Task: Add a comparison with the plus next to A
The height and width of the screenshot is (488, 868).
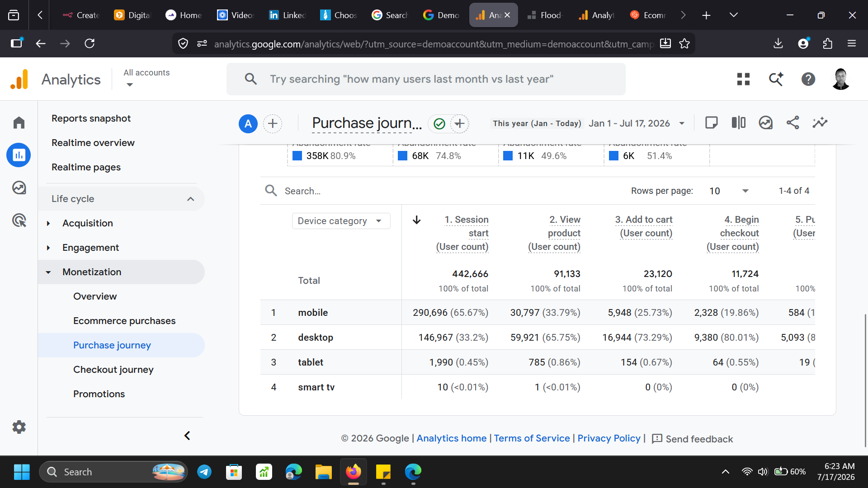Action: pyautogui.click(x=273, y=123)
